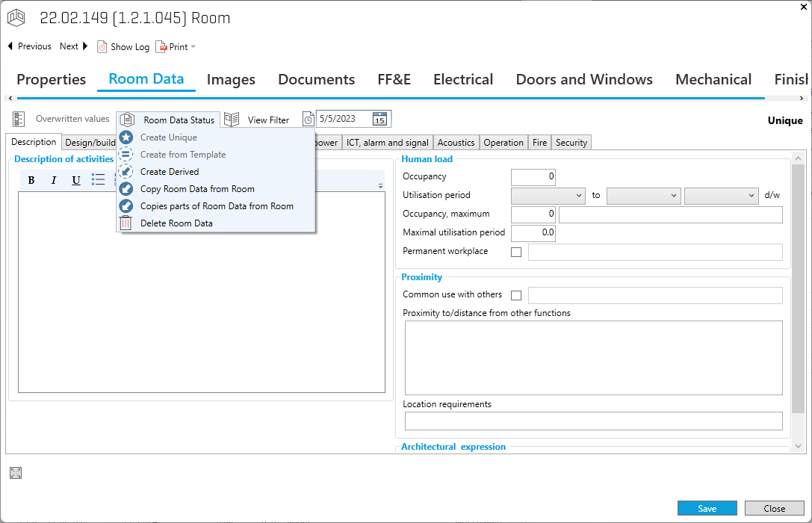Image resolution: width=812 pixels, height=523 pixels.
Task: Go to the Next room
Action: pyautogui.click(x=73, y=46)
